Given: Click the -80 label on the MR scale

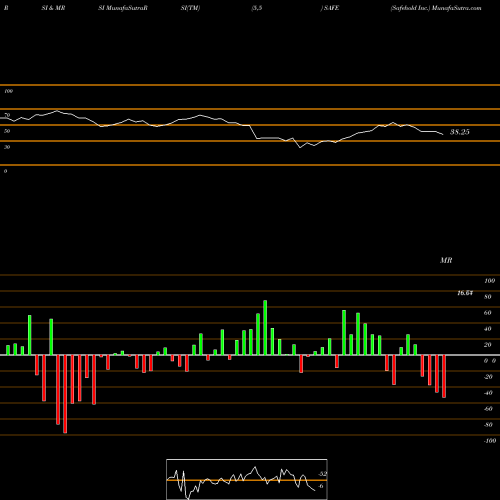Looking at the screenshot, I should (x=488, y=425).
